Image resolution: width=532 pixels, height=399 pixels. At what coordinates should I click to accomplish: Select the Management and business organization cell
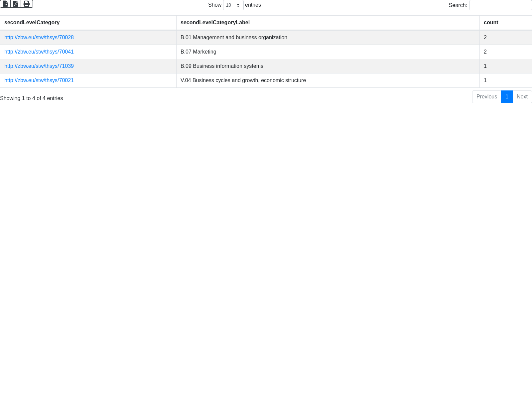point(234,38)
